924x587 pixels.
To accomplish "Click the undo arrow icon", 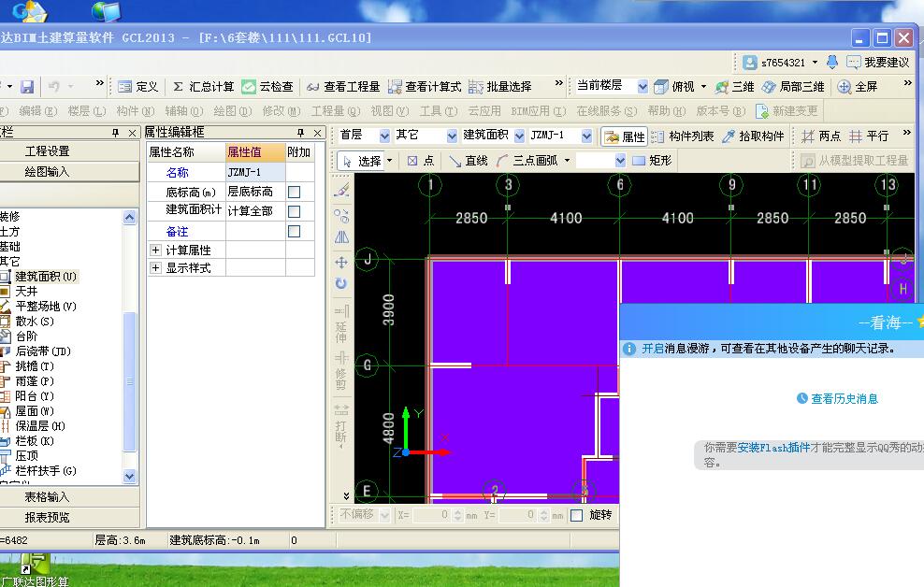I will click(53, 87).
